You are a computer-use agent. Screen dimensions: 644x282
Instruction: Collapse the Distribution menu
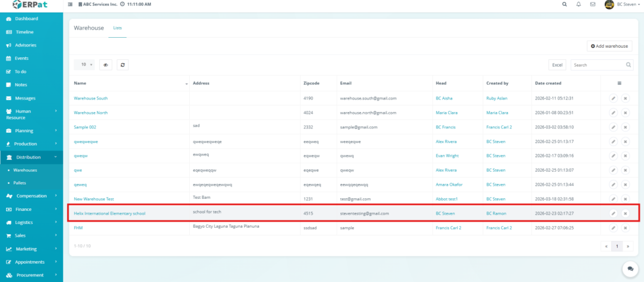pyautogui.click(x=31, y=157)
